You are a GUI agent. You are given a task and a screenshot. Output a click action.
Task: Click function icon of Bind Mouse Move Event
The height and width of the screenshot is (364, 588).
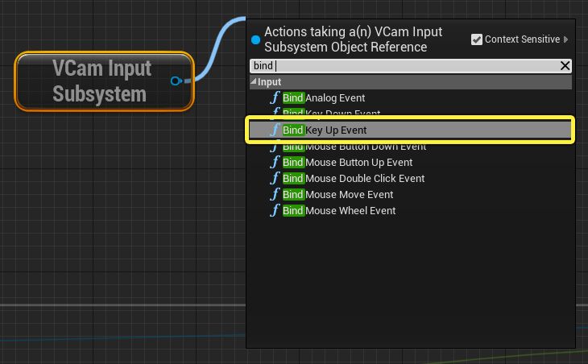[x=275, y=195]
